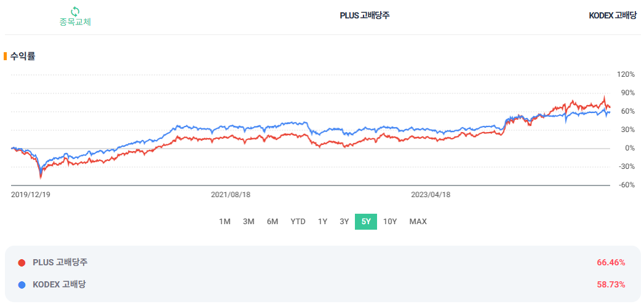
Task: Switch chart period to 3Y
Action: 344,222
